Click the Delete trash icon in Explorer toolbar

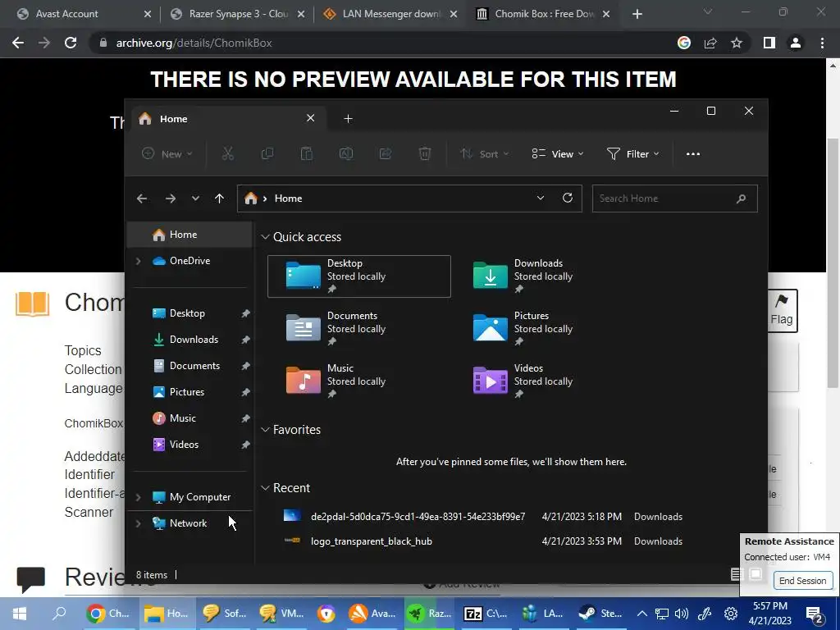point(425,154)
